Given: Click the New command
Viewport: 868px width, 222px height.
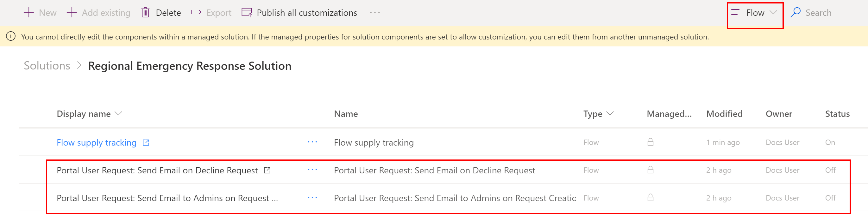Looking at the screenshot, I should click(40, 13).
